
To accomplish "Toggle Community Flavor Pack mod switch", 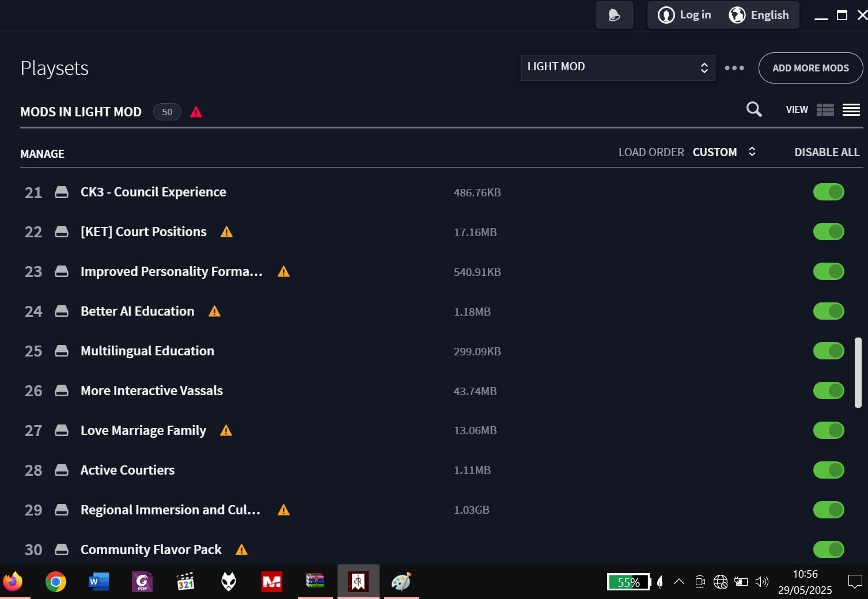I will 828,549.
